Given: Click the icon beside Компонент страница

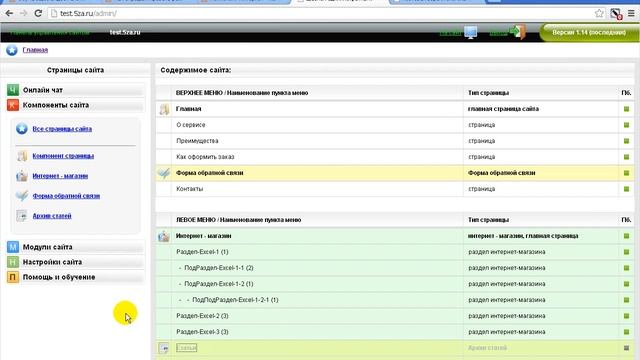Looking at the screenshot, I should (22, 156).
